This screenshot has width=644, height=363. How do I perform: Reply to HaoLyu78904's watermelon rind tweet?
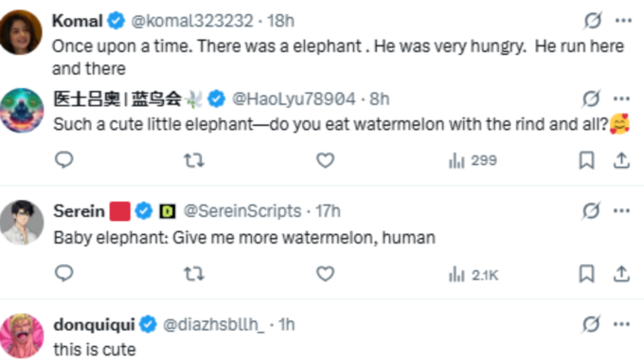[63, 160]
